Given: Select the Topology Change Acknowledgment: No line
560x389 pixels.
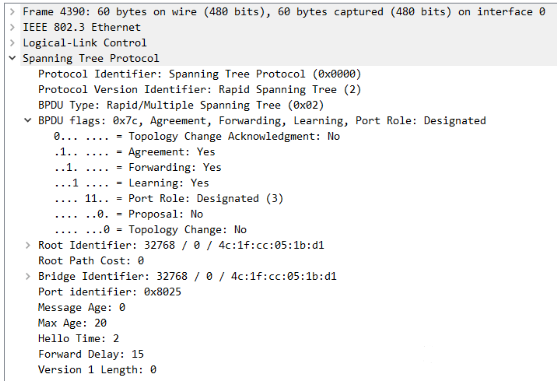Looking at the screenshot, I should click(x=197, y=136).
